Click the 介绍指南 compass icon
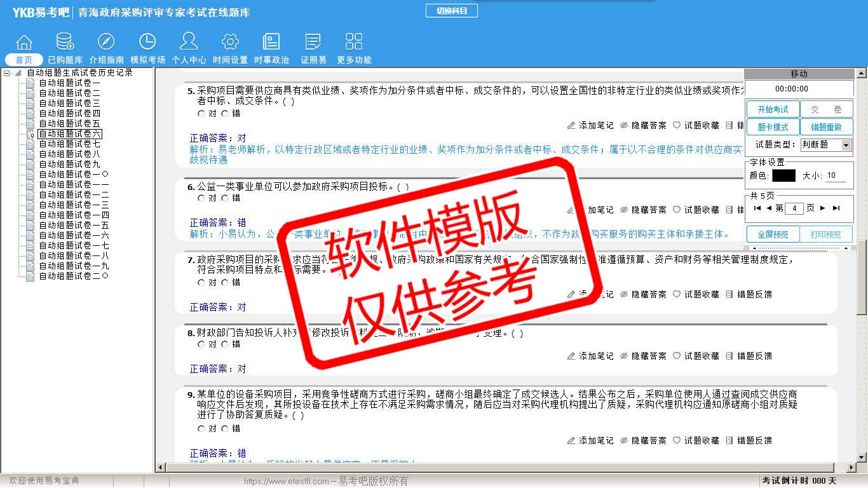This screenshot has height=488, width=868. 106,43
